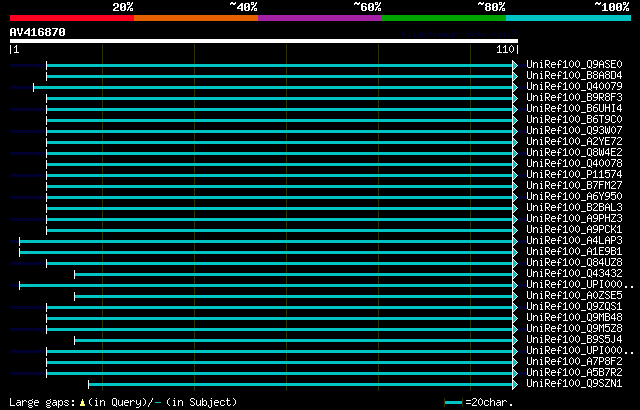The width and height of the screenshot is (640, 410).
Task: Click the alignment bar for A1E9B1
Action: pyautogui.click(x=269, y=253)
